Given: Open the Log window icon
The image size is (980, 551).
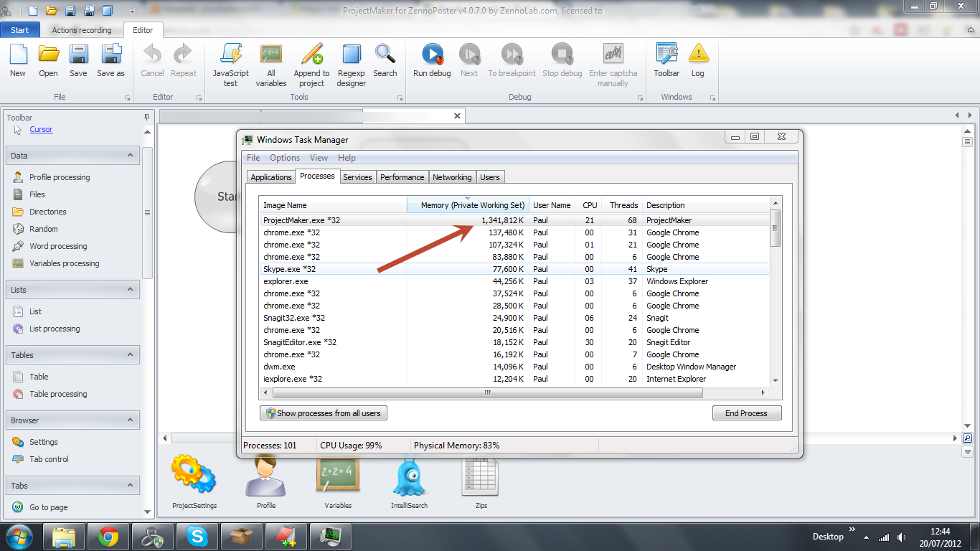Looking at the screenshot, I should (x=698, y=55).
